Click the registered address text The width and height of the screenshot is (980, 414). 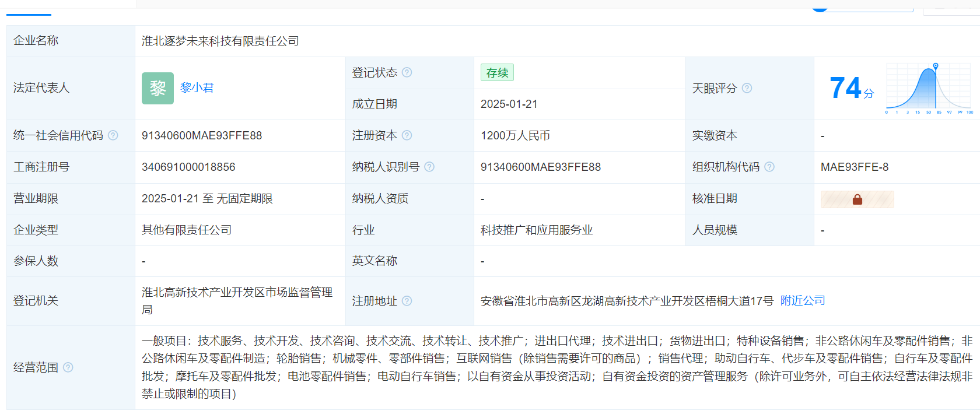pos(627,301)
